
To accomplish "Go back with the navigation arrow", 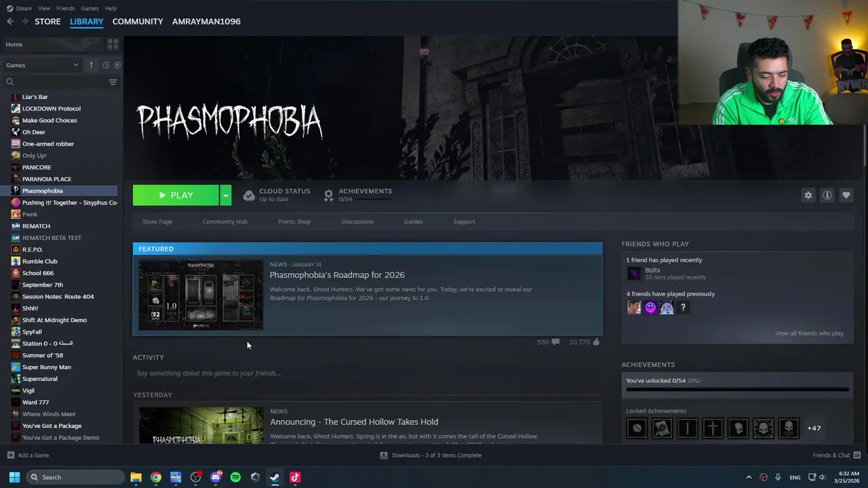I will coord(10,22).
